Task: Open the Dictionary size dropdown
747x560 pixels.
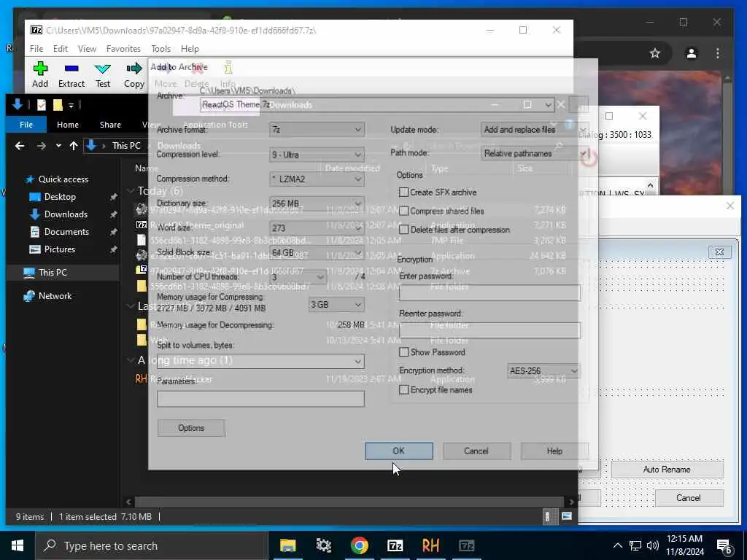Action: pyautogui.click(x=317, y=203)
